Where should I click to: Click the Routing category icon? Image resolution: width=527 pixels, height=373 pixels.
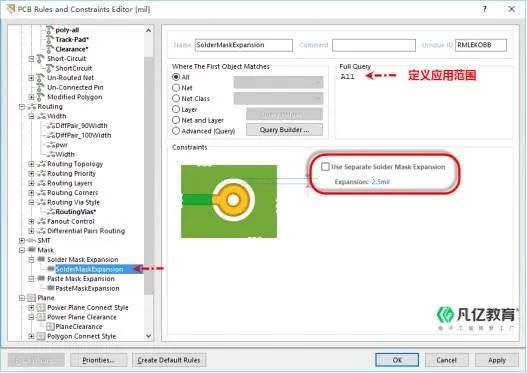[32, 107]
